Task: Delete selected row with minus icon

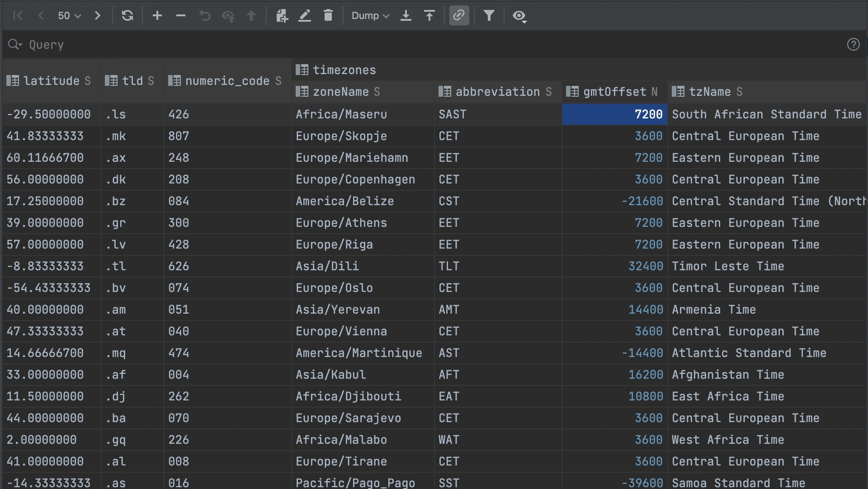Action: [x=181, y=16]
